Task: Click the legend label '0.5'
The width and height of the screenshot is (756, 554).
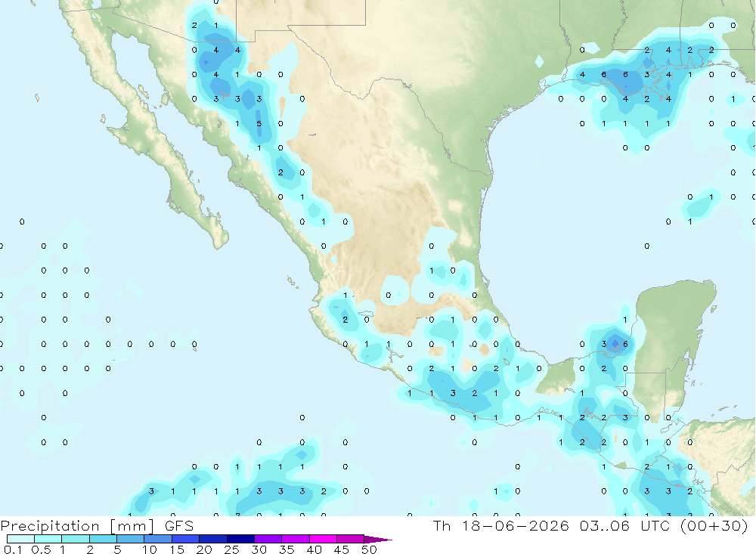Action: tap(41, 549)
